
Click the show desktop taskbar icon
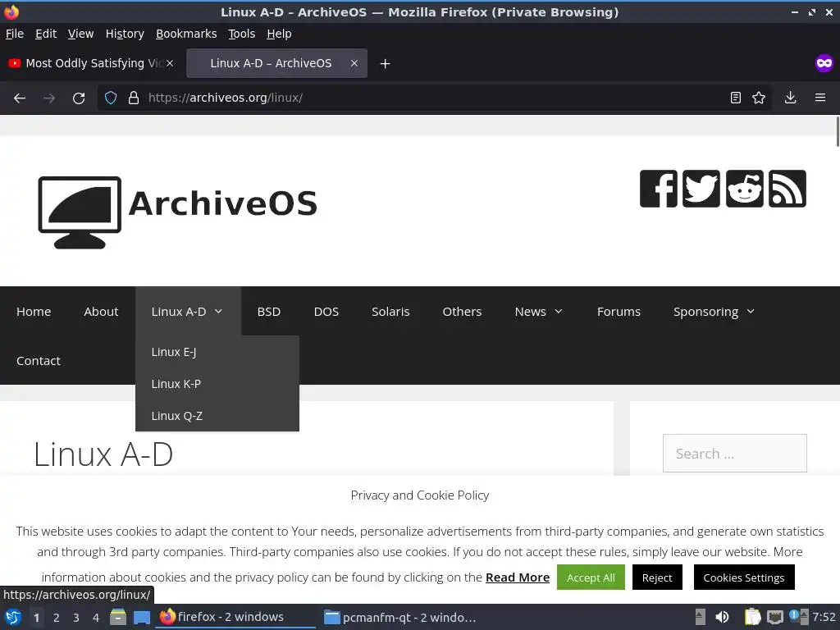tap(142, 617)
